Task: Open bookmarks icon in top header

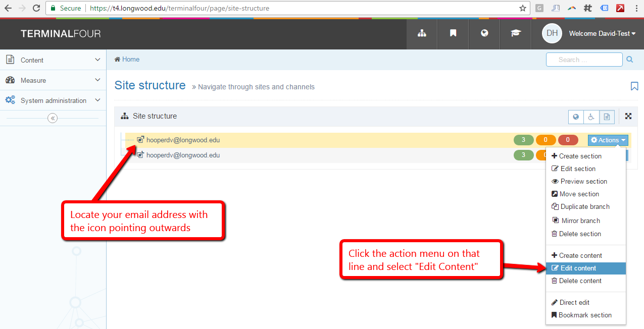Action: pos(453,33)
